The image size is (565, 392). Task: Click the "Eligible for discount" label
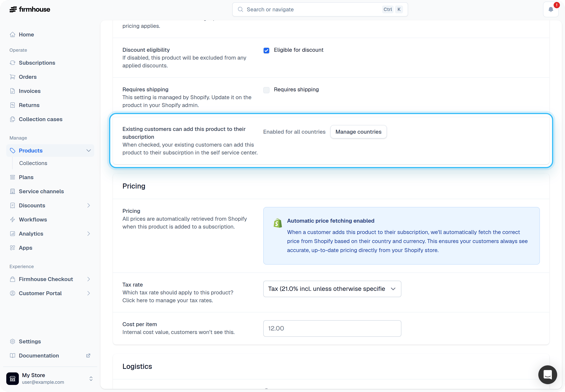click(299, 50)
